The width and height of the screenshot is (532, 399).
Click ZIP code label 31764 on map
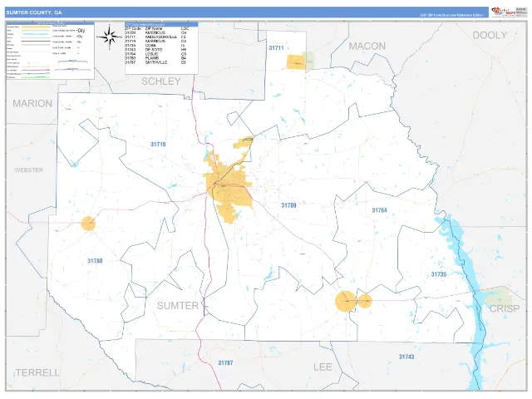pyautogui.click(x=379, y=210)
